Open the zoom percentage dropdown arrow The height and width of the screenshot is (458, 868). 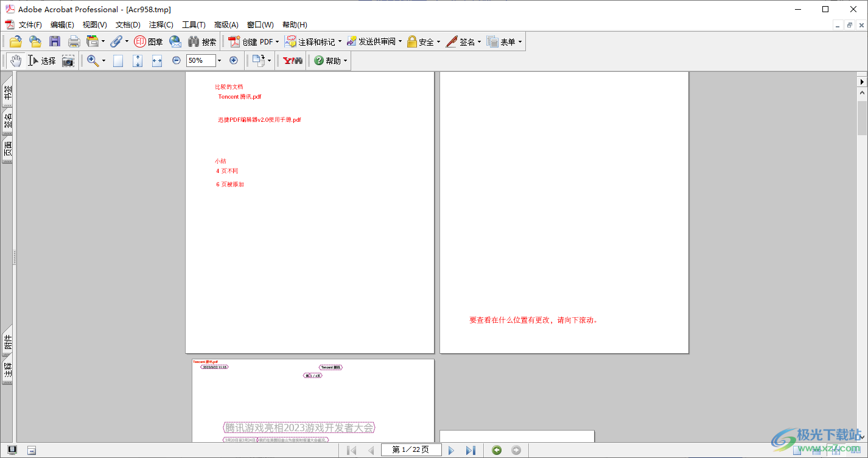(220, 60)
